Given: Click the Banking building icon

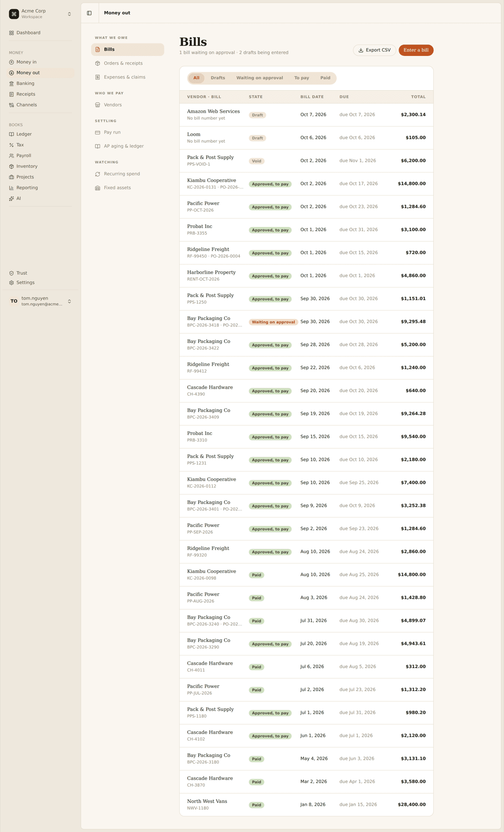Looking at the screenshot, I should pos(12,84).
